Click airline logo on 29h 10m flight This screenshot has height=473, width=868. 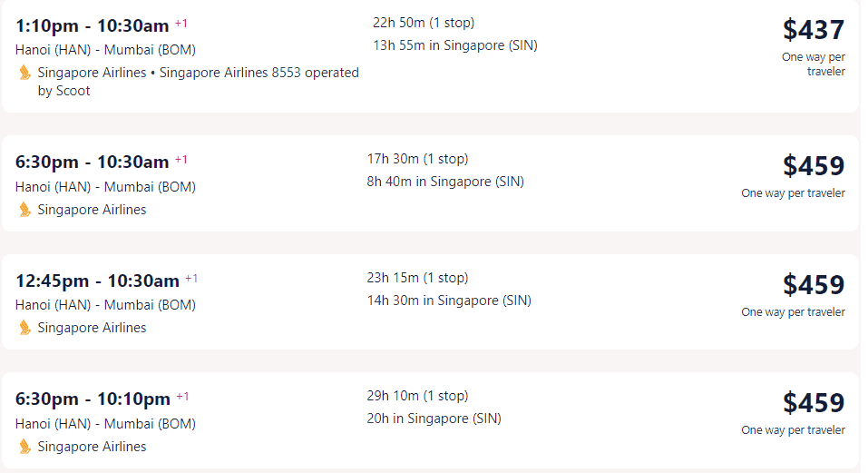[x=24, y=446]
